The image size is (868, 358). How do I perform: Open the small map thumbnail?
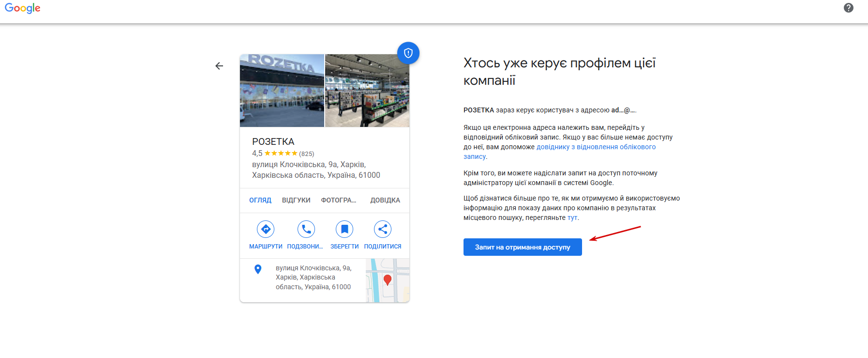[388, 280]
